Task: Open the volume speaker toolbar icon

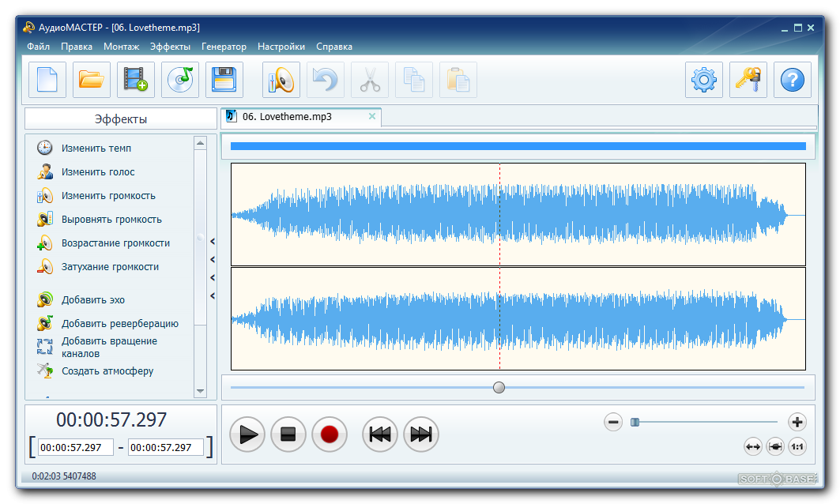Action: tap(281, 80)
